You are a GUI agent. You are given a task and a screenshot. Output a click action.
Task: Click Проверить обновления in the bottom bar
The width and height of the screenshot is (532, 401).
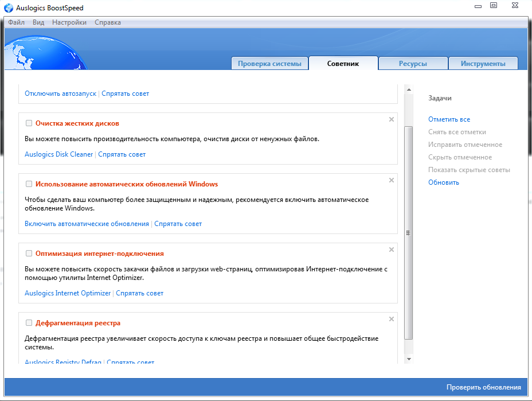point(484,387)
